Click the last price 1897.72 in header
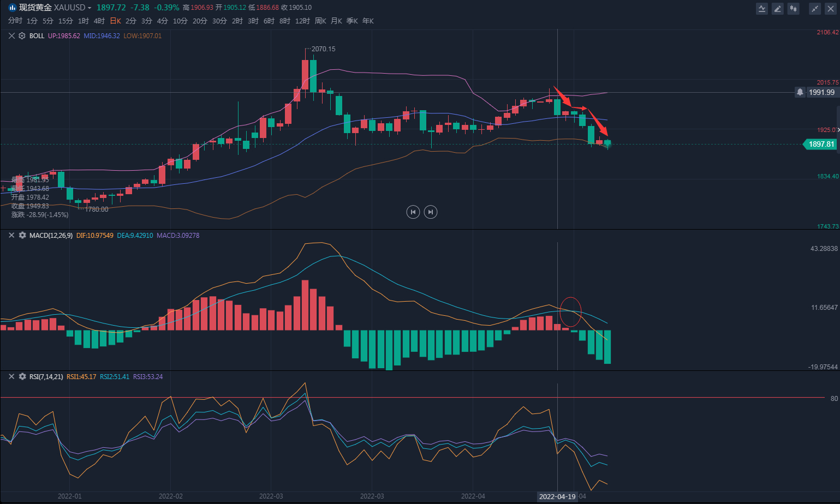 111,8
